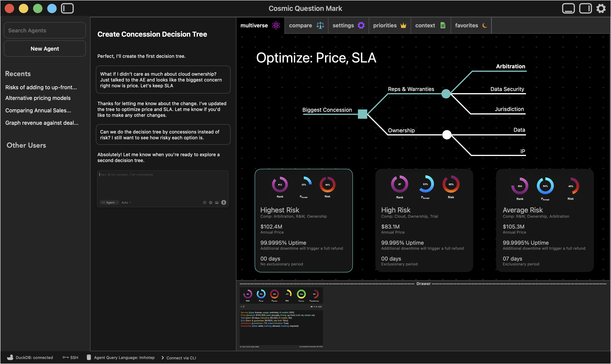The height and width of the screenshot is (364, 611).
Task: Toggle the sidebar icon in the title bar
Action: pos(67,8)
